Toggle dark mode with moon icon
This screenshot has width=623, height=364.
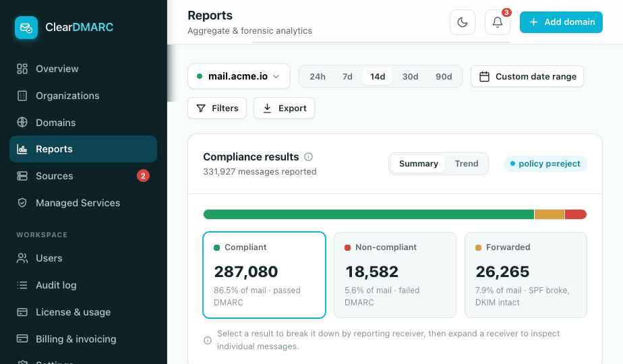click(463, 22)
